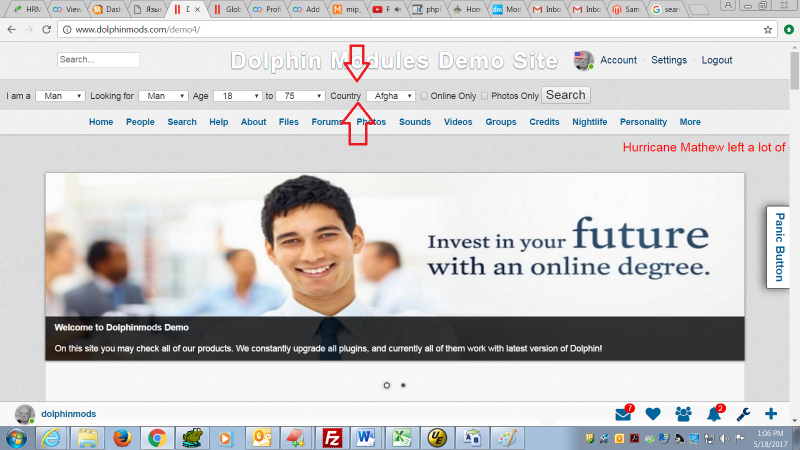Image resolution: width=800 pixels, height=450 pixels.
Task: Open the Account link
Action: point(618,60)
